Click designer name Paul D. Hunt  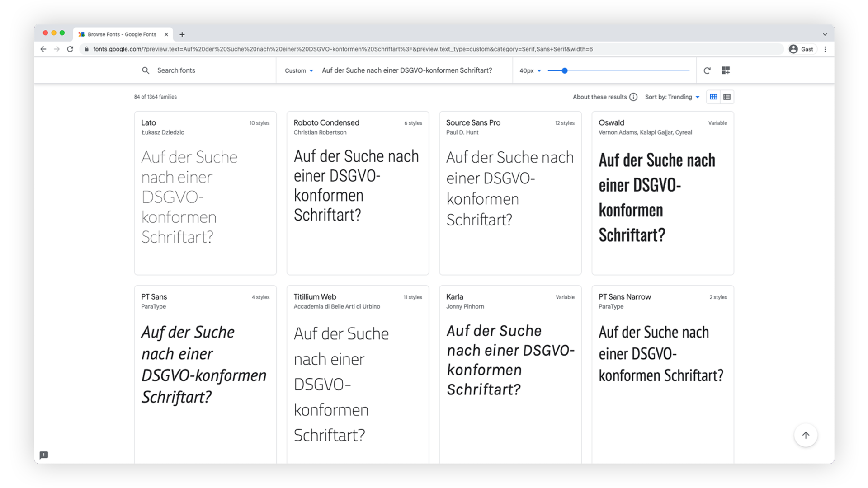(462, 132)
